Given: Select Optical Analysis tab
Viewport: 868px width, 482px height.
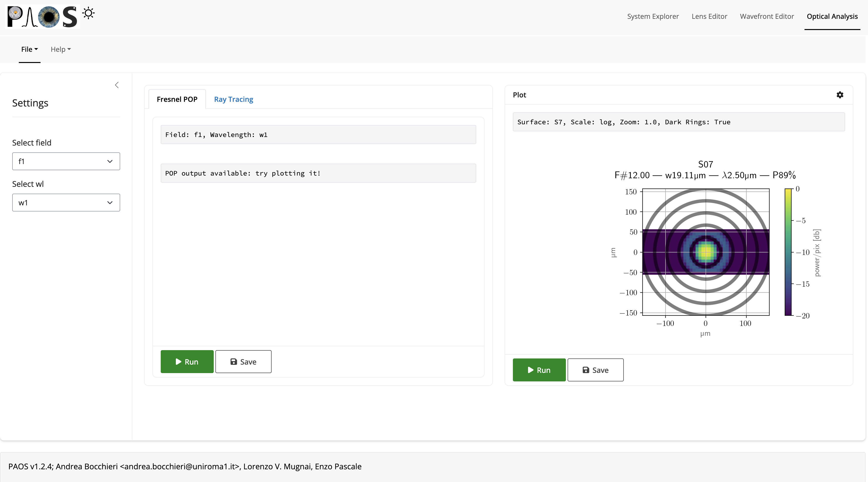Looking at the screenshot, I should tap(832, 16).
